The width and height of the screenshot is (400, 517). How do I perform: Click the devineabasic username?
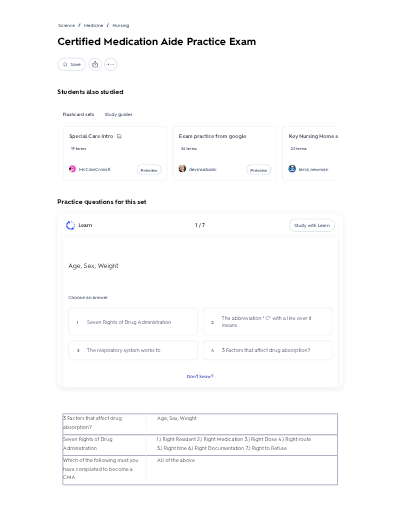203,169
